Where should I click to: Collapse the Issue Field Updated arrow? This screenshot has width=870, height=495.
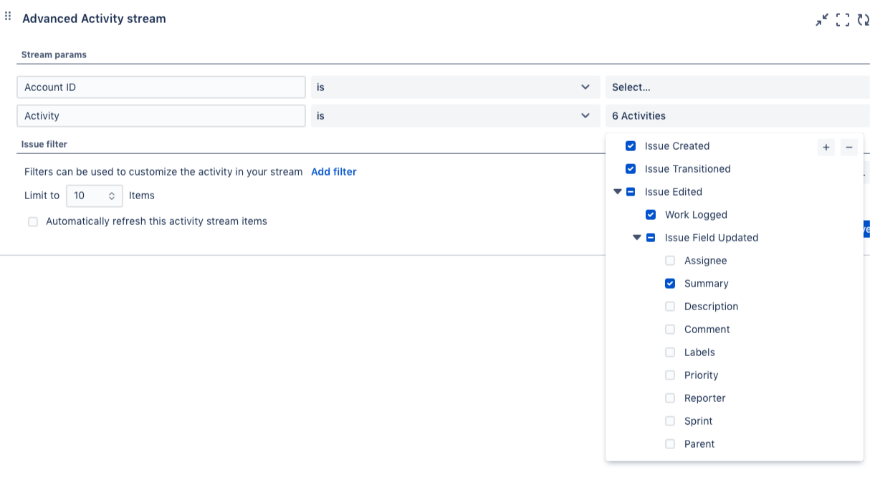coord(637,238)
